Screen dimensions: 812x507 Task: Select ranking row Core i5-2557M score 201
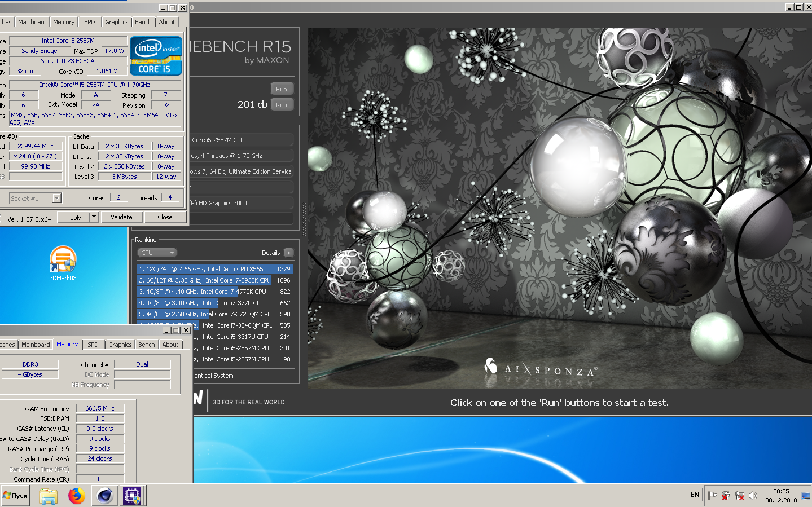click(243, 348)
